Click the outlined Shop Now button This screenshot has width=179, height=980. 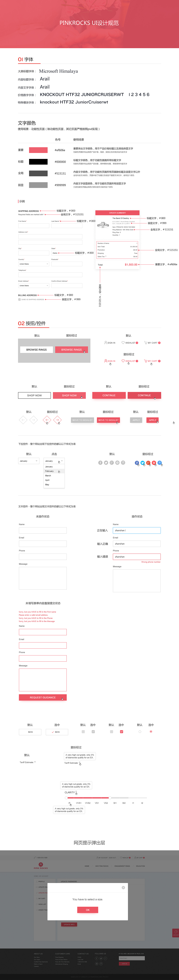coord(34,395)
